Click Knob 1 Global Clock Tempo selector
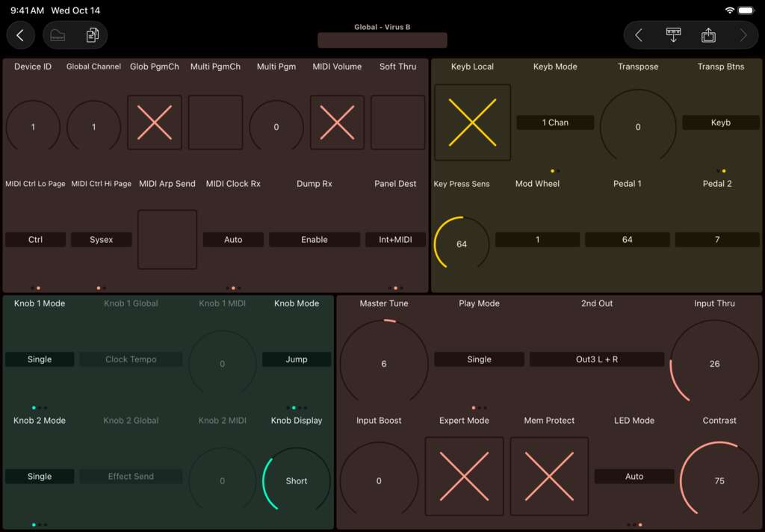 coord(131,359)
